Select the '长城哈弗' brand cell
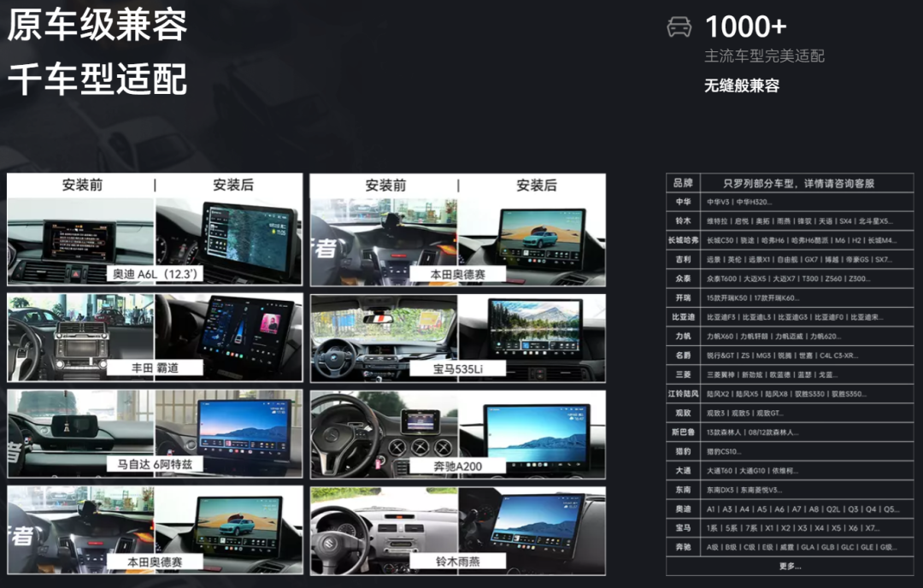 pos(683,240)
